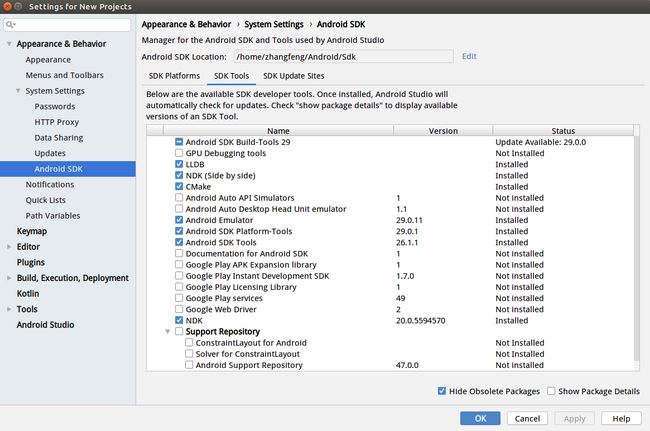The height and width of the screenshot is (431, 650).
Task: Disable Hide Obsolete Packages option
Action: click(x=442, y=391)
